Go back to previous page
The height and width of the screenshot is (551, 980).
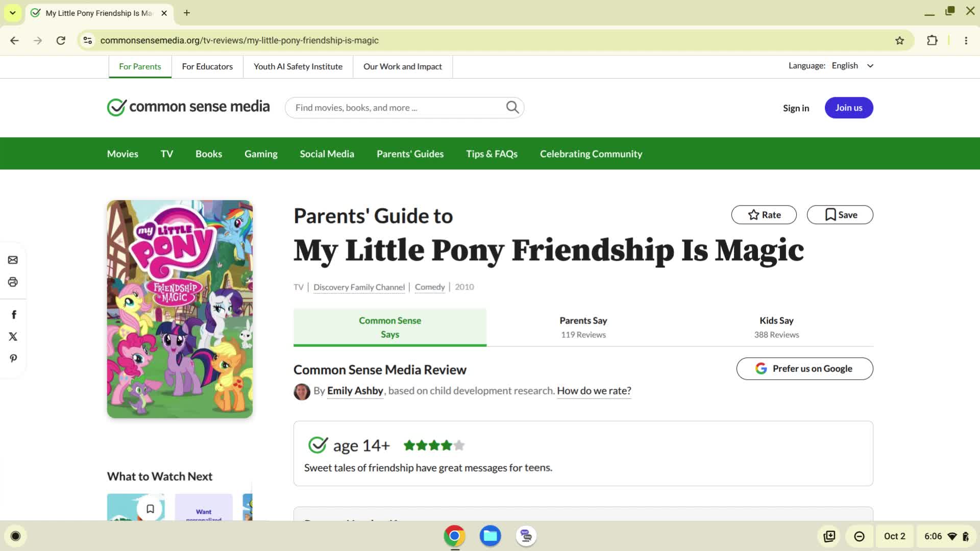tap(14, 40)
